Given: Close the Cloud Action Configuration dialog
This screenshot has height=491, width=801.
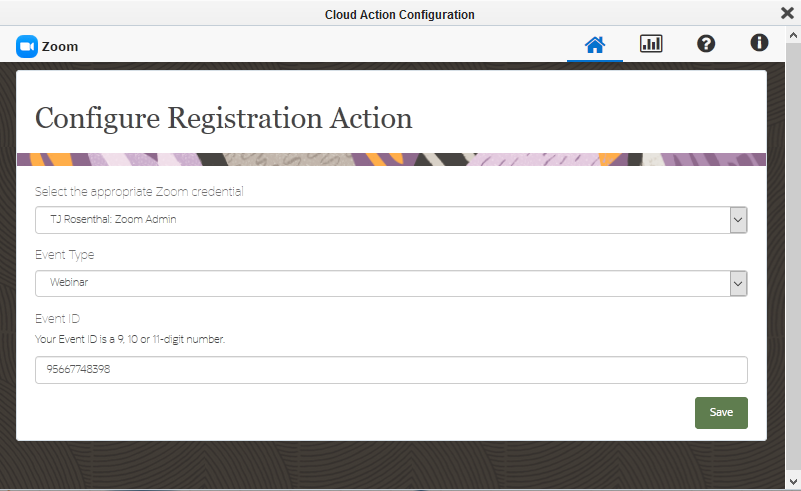Looking at the screenshot, I should coord(787,13).
